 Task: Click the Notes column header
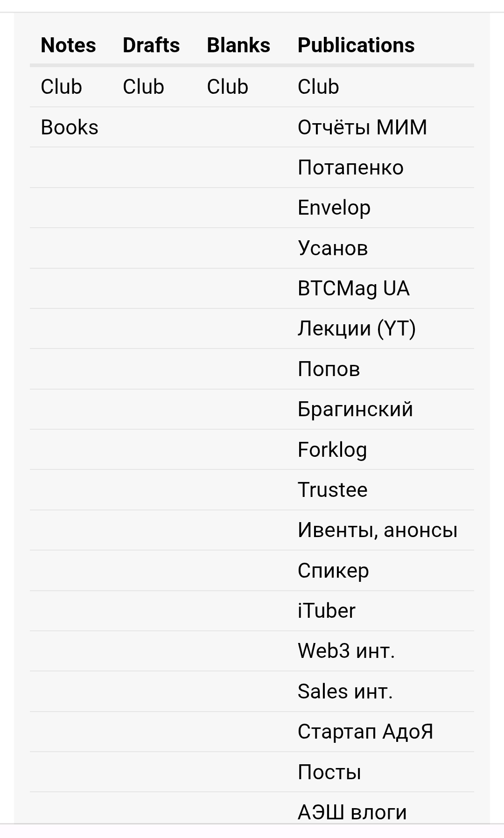68,45
